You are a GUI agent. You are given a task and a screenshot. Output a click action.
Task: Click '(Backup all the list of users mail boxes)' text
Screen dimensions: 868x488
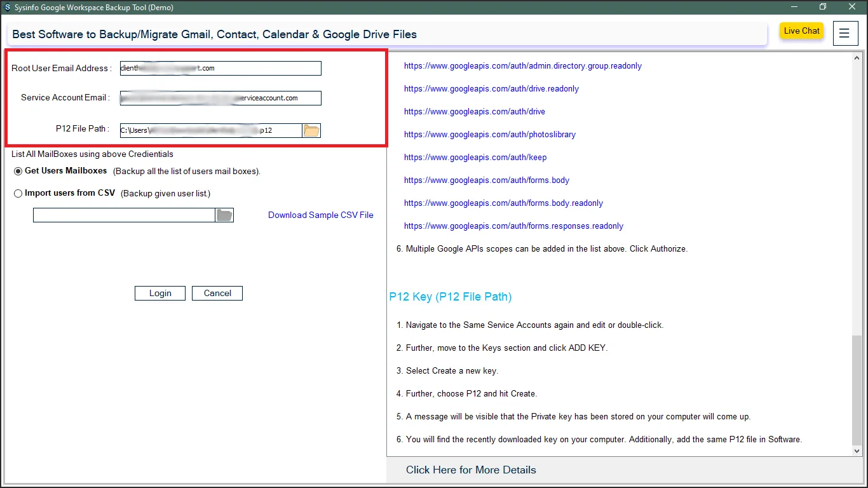[187, 171]
